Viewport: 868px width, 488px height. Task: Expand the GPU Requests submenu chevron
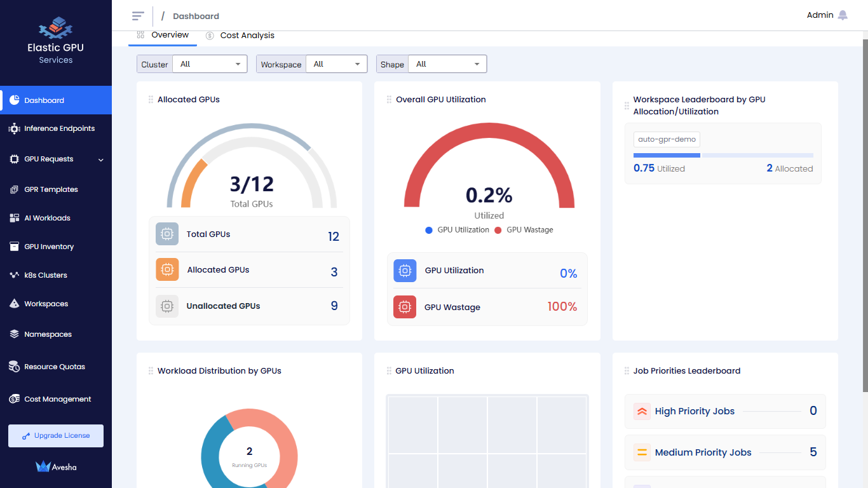101,159
